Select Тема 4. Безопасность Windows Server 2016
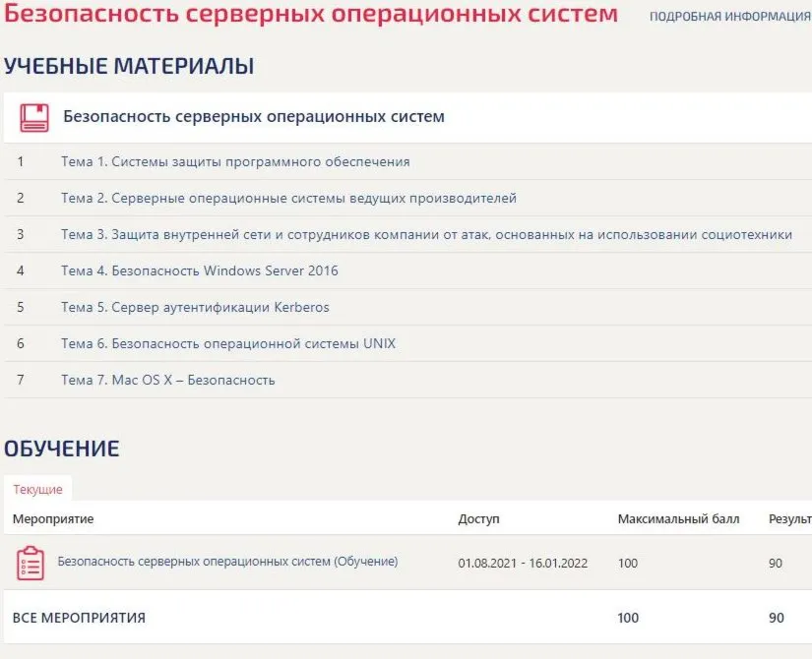Viewport: 812px width, 659px height. 200,270
